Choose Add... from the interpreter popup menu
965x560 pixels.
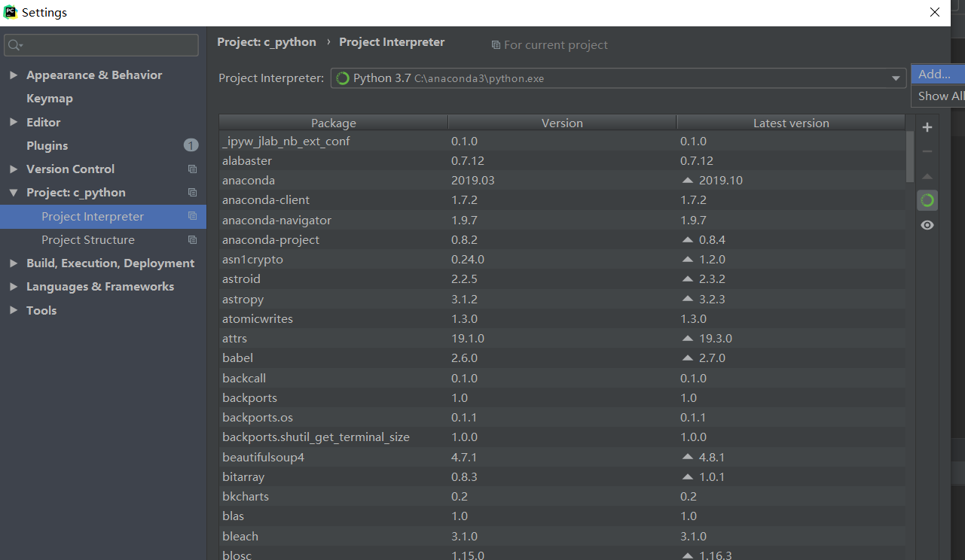[x=934, y=74]
